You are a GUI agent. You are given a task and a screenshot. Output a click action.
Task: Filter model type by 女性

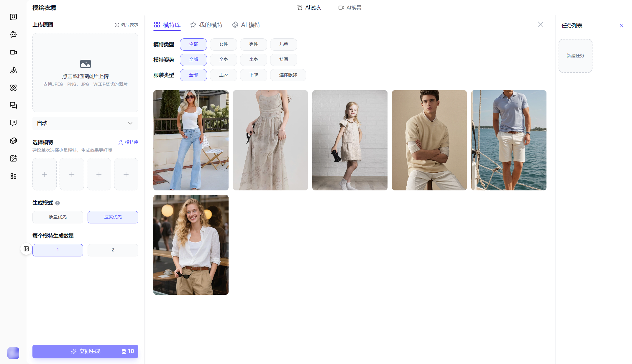point(223,44)
